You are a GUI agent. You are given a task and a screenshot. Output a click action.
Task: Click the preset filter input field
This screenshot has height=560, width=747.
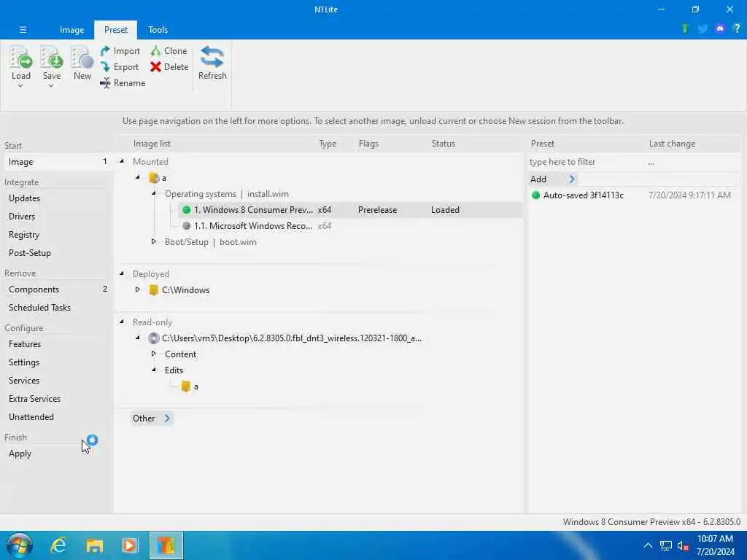point(586,162)
